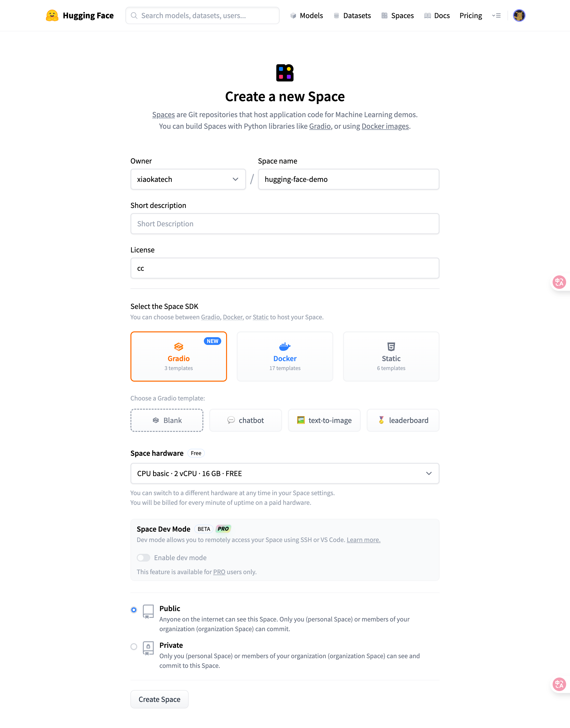The height and width of the screenshot is (728, 570).
Task: Select the Public visibility radio
Action: [x=134, y=610]
